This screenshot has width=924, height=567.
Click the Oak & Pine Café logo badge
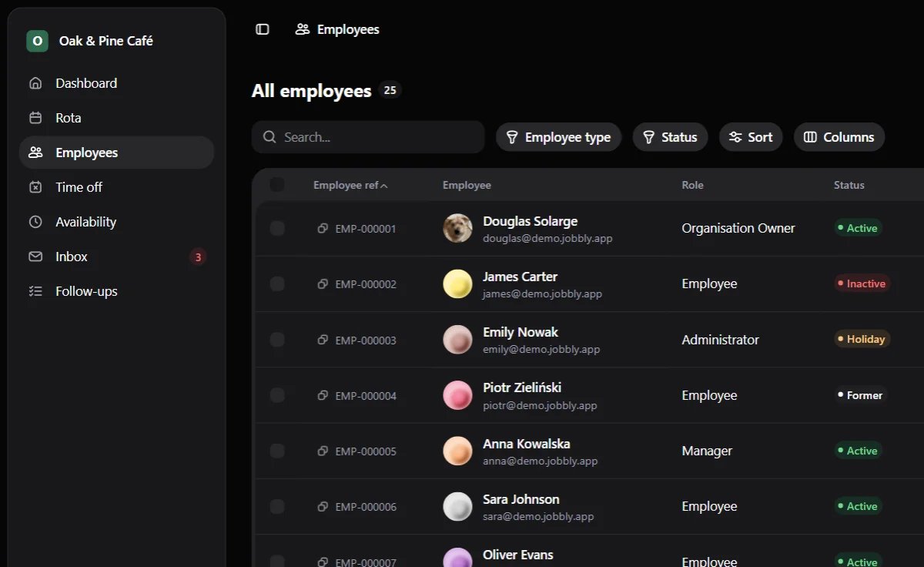point(37,41)
